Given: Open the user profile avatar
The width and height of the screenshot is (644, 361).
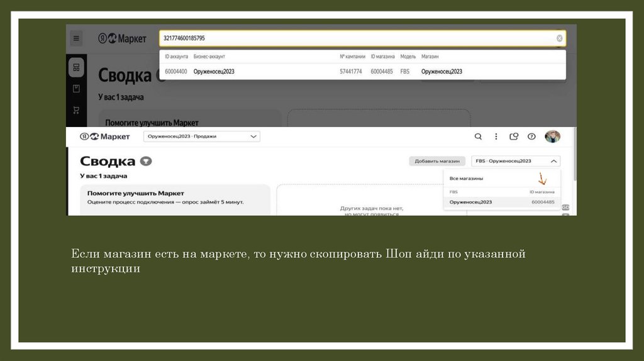Looking at the screenshot, I should point(552,136).
